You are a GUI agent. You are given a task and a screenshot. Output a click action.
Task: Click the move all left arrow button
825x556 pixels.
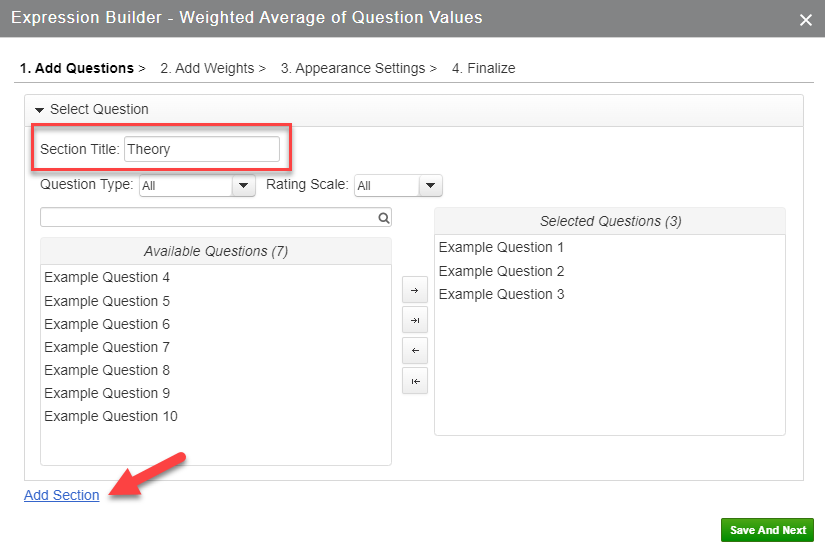[414, 381]
